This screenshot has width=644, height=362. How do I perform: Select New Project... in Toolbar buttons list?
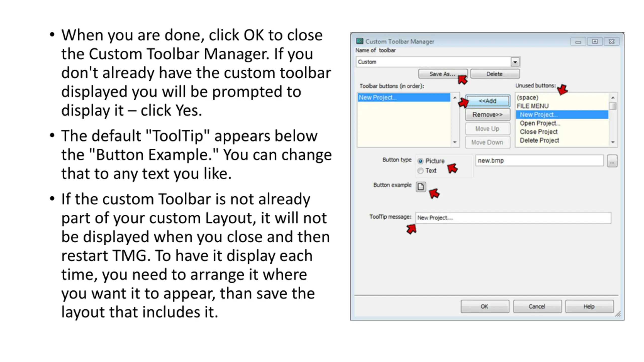(404, 98)
